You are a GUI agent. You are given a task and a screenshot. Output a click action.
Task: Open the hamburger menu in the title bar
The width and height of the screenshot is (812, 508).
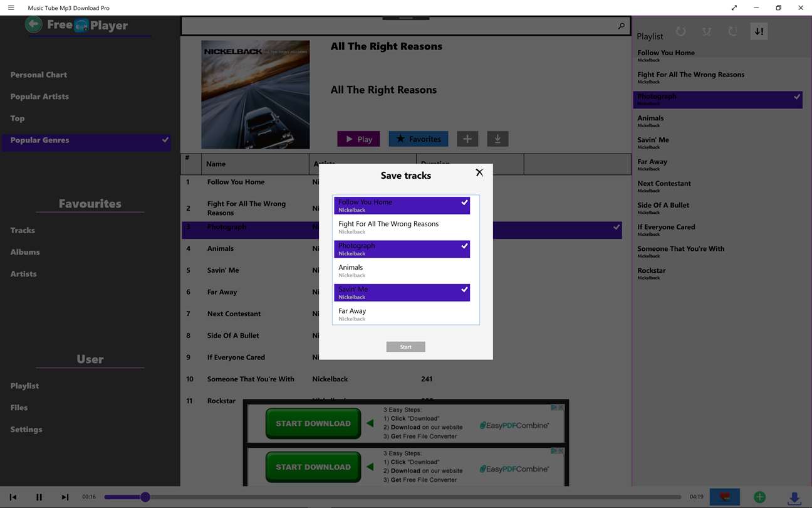pyautogui.click(x=11, y=8)
